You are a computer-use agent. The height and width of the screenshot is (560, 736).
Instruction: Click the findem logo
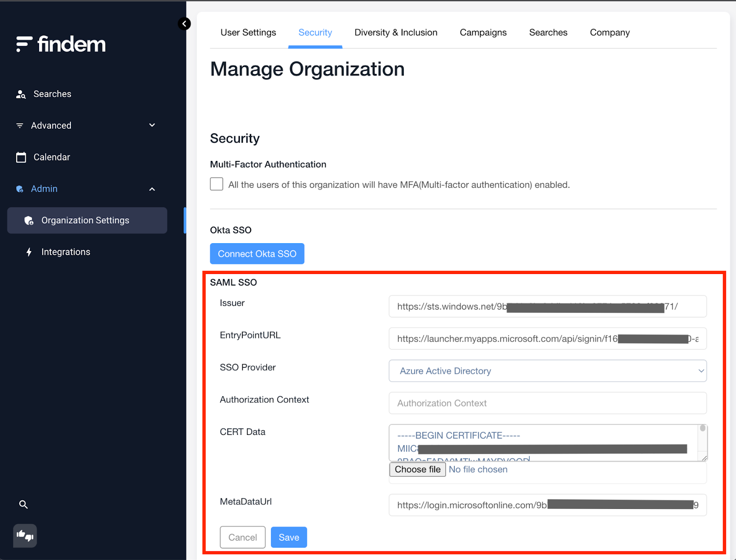tap(61, 44)
